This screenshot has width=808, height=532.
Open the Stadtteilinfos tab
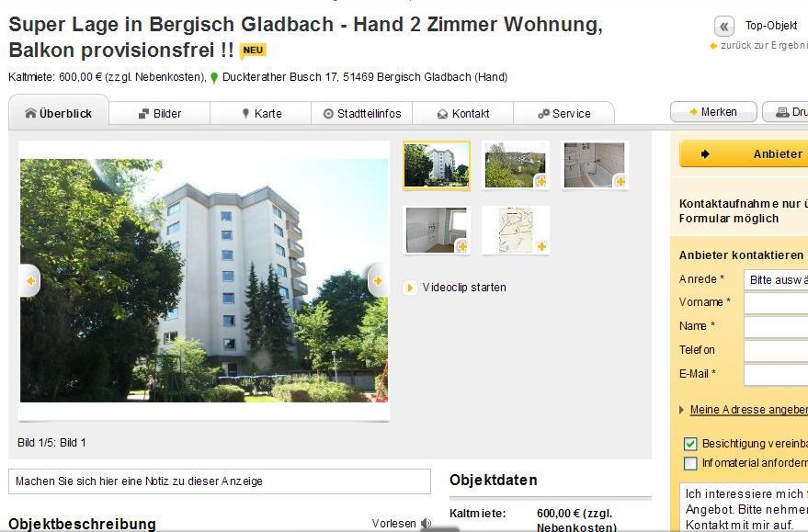(362, 114)
